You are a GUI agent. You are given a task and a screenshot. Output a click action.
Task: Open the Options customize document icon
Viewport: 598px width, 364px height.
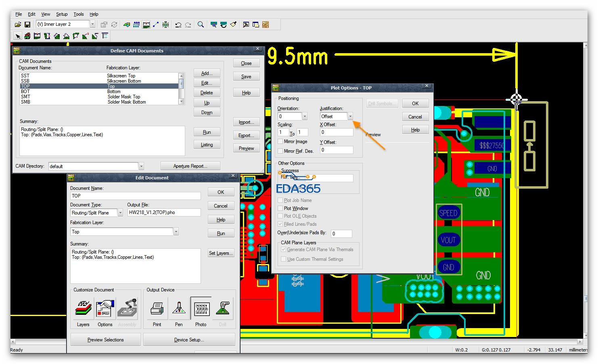tap(105, 309)
